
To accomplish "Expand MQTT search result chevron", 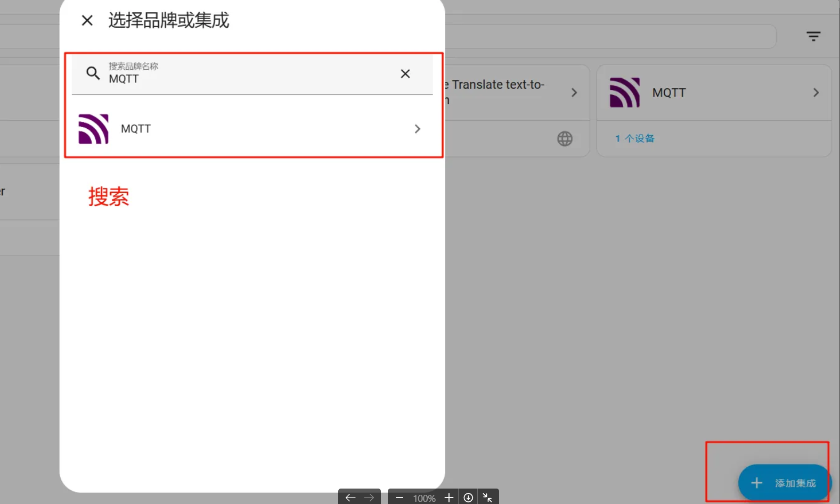I will 418,129.
